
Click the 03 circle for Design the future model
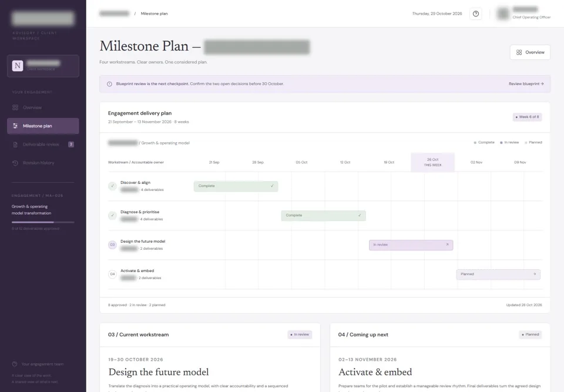click(x=112, y=244)
